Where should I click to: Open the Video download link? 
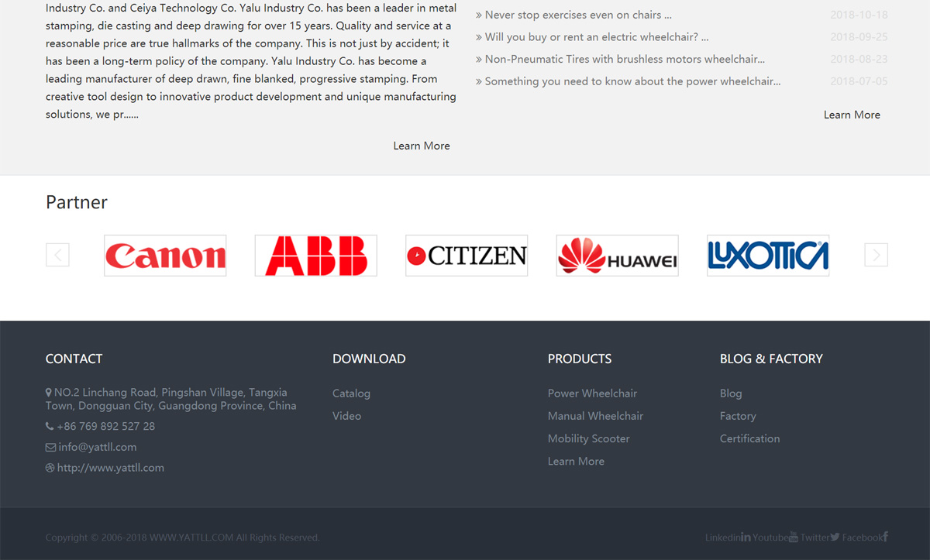346,416
